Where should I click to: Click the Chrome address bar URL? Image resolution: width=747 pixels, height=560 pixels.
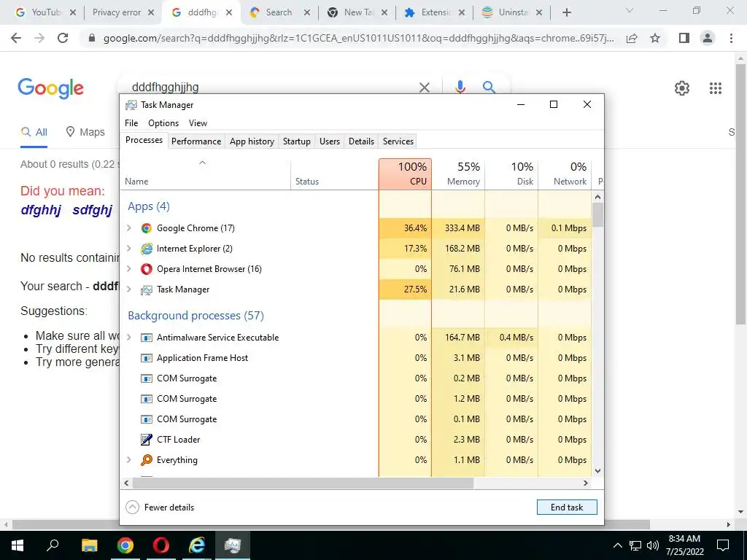pos(358,38)
